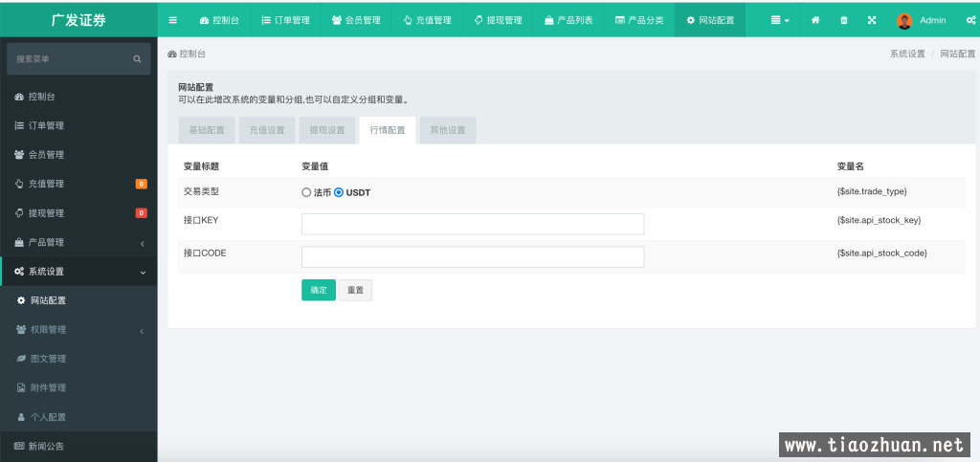Switch to the 行情配置 tab
Image resolution: width=980 pixels, height=462 pixels.
388,130
